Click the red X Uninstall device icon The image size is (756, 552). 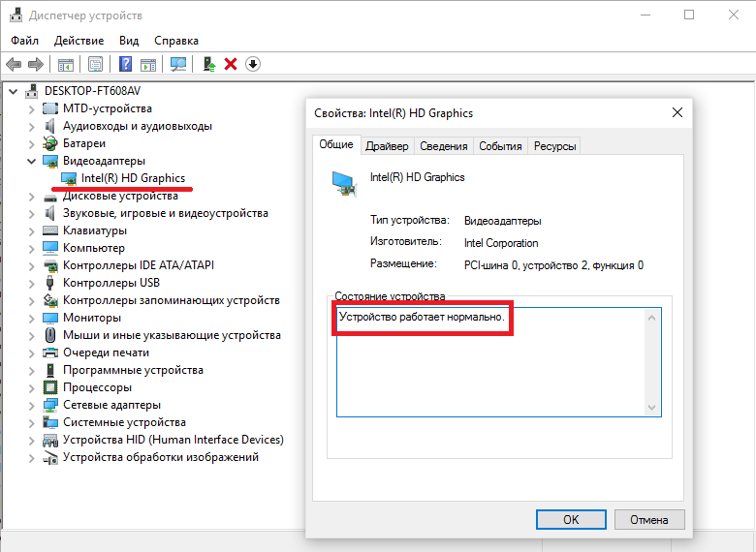point(231,64)
